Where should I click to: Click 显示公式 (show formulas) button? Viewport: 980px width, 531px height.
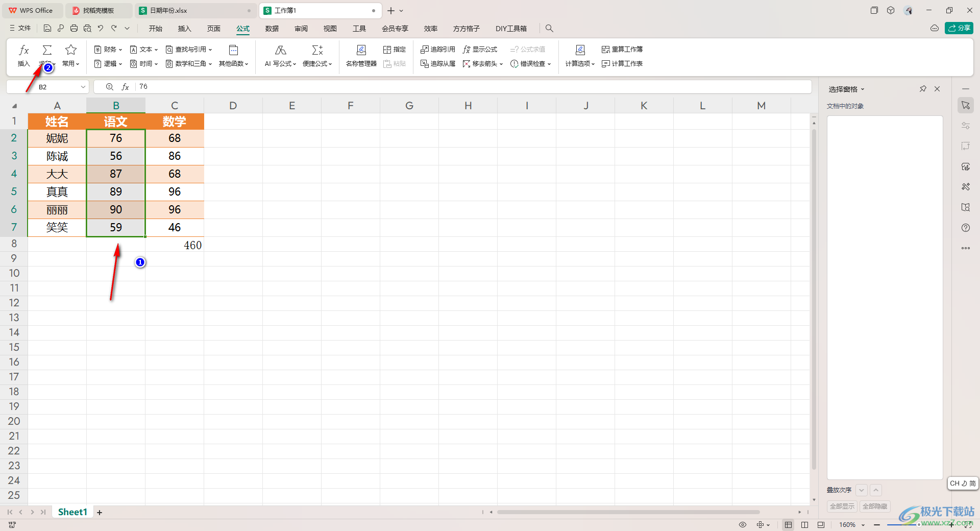480,50
